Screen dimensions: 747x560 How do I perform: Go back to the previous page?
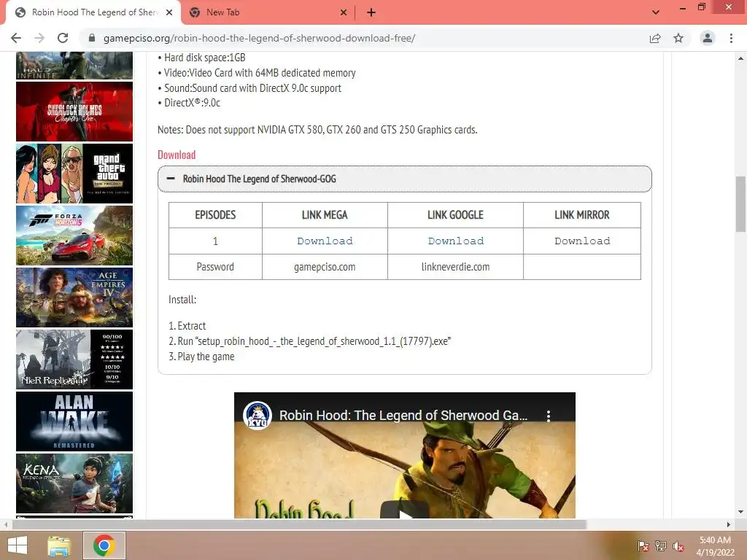(16, 38)
